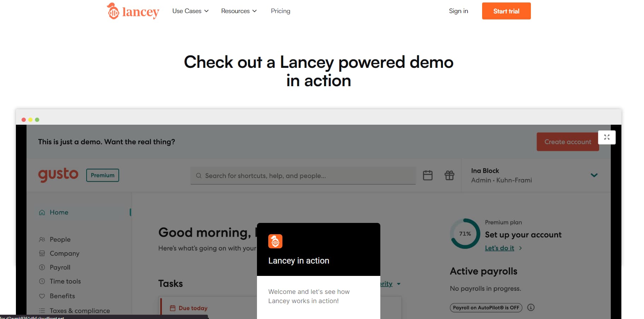The width and height of the screenshot is (644, 319).
Task: Open the calendar icon in the top bar
Action: coord(428,175)
